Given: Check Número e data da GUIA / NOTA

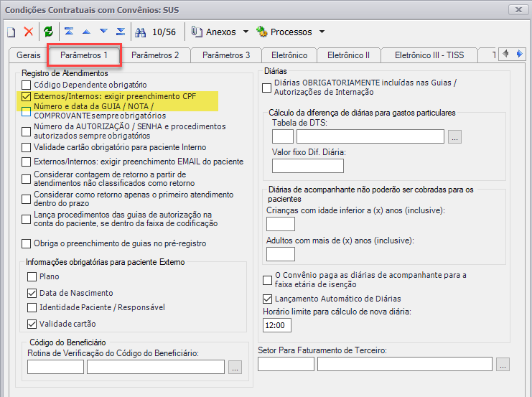Looking at the screenshot, I should (x=26, y=112).
